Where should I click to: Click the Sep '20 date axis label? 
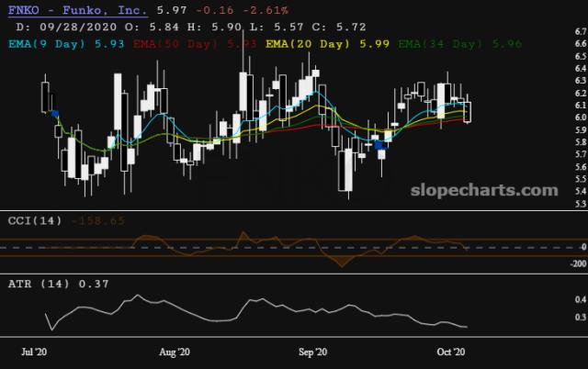(x=314, y=352)
